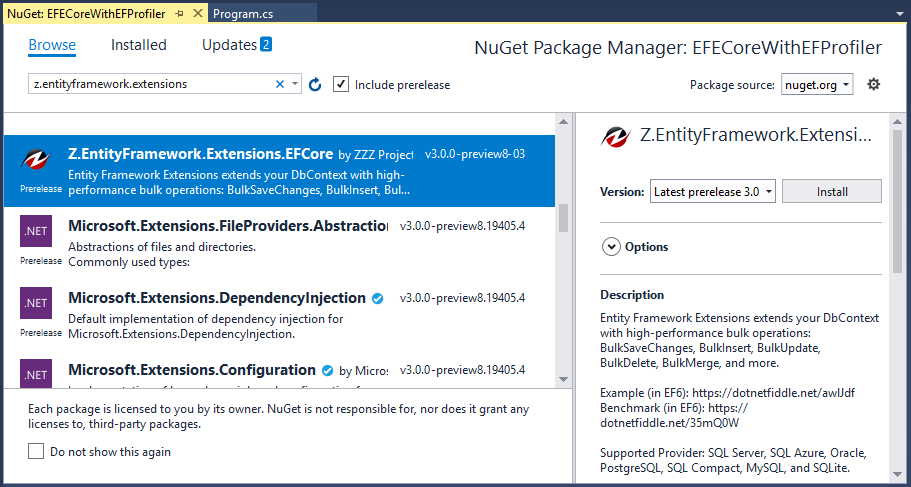Click the Description heading
The height and width of the screenshot is (487, 911).
632,295
